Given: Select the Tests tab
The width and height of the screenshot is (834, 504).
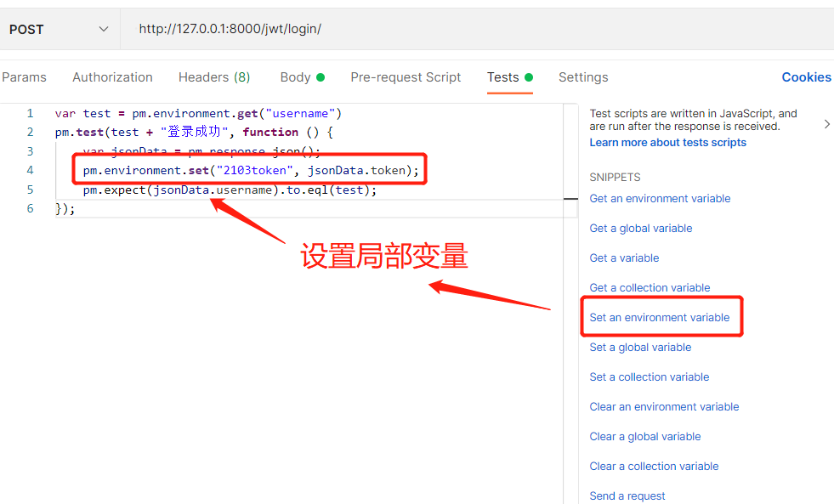Looking at the screenshot, I should pyautogui.click(x=509, y=77).
